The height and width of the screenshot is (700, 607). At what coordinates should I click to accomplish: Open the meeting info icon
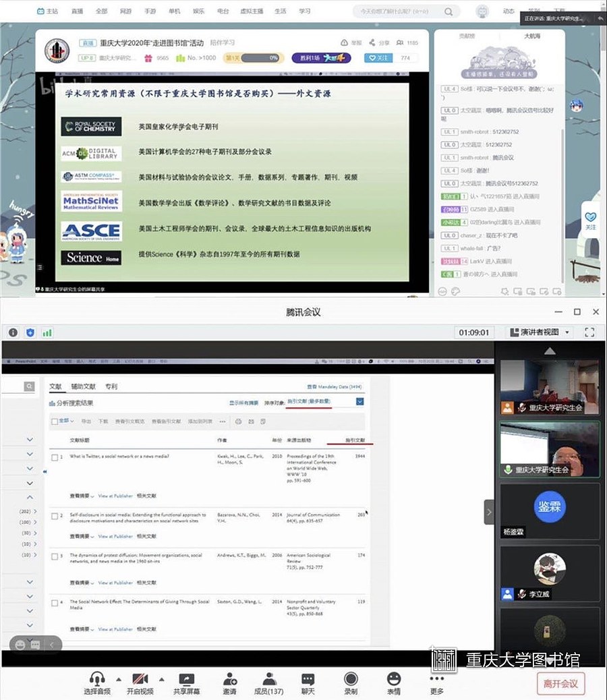click(13, 332)
